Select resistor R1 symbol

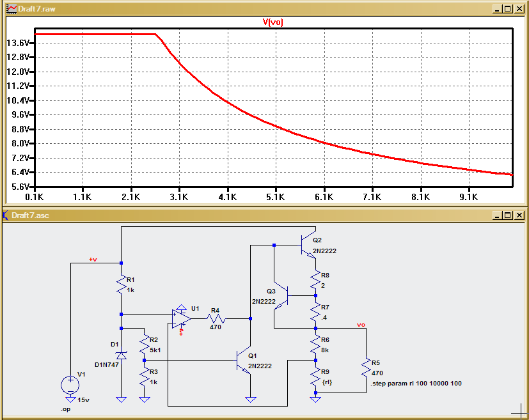[121, 284]
